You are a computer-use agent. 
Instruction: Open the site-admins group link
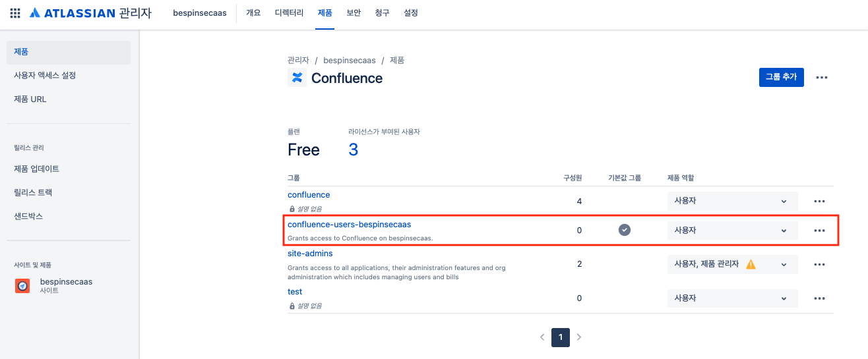[x=310, y=253]
